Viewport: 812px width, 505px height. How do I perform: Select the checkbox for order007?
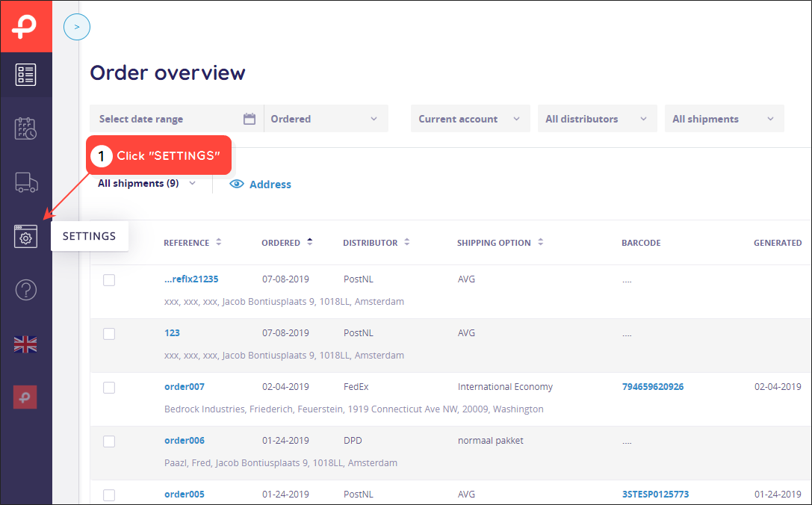[109, 388]
